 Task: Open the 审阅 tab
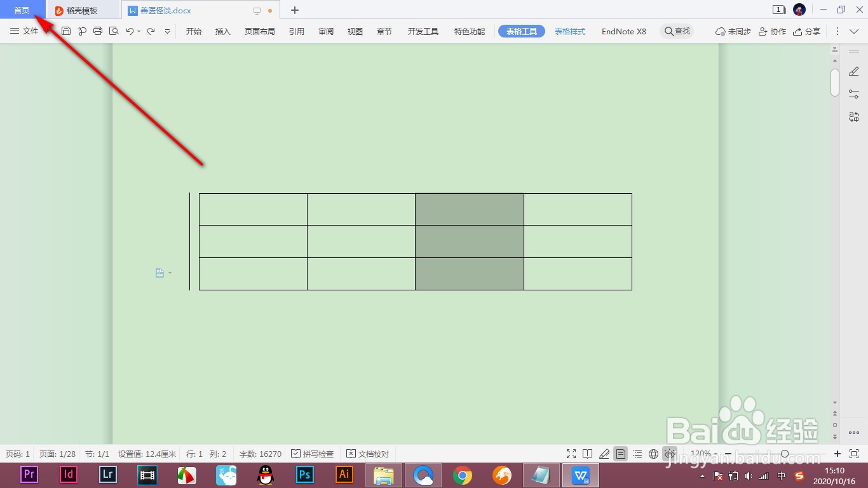coord(326,31)
